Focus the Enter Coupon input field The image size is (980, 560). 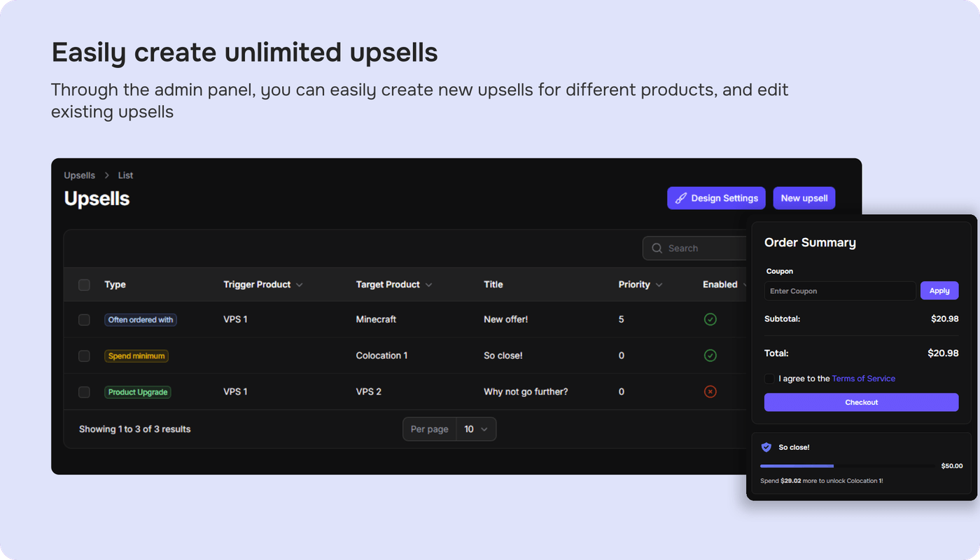(x=839, y=291)
